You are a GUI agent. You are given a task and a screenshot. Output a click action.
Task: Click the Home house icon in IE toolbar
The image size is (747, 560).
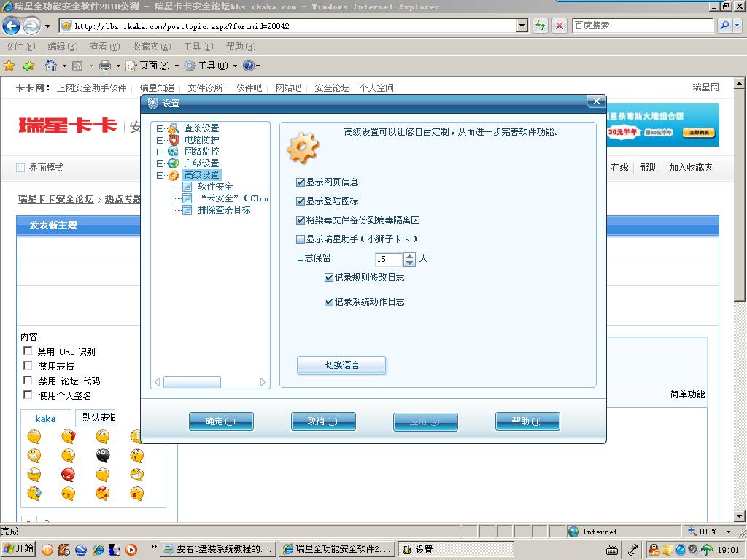pyautogui.click(x=50, y=65)
